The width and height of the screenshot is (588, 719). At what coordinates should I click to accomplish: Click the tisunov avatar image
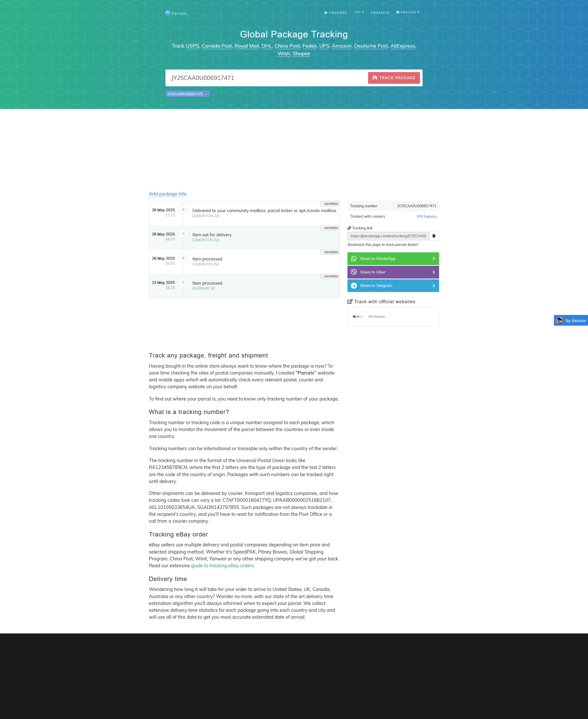559,320
